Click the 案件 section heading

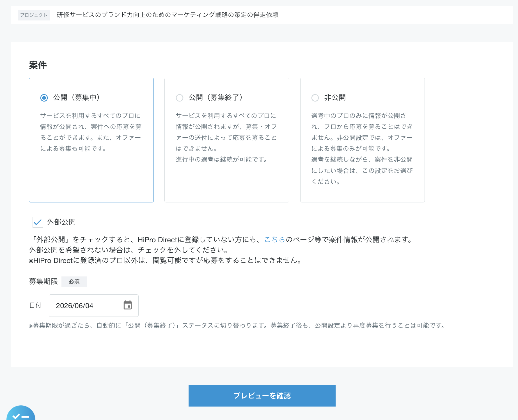click(38, 65)
